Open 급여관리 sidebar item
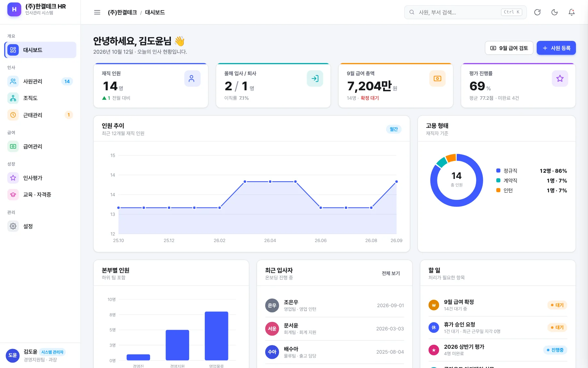Viewport: 588px width, 368px height. coord(41,147)
